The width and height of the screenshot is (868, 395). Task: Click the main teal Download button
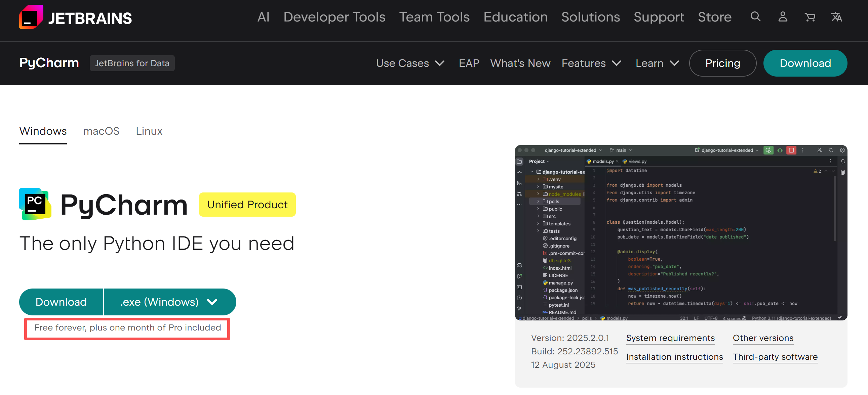click(61, 302)
